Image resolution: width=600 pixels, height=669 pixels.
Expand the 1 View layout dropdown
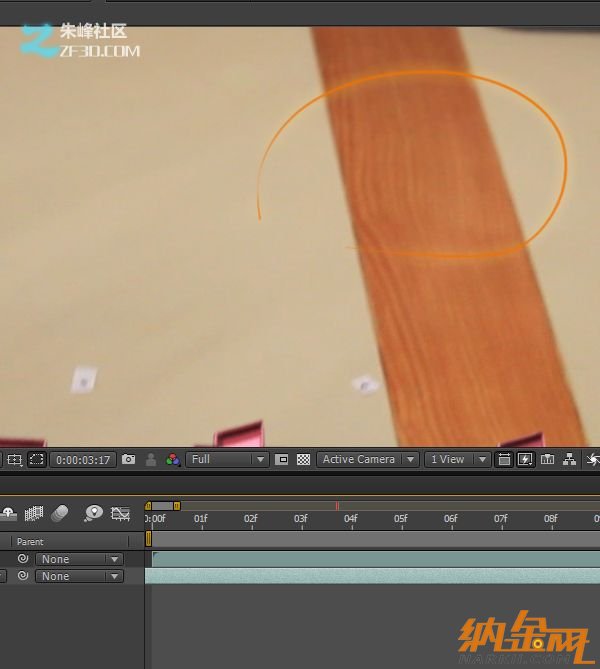[x=458, y=460]
